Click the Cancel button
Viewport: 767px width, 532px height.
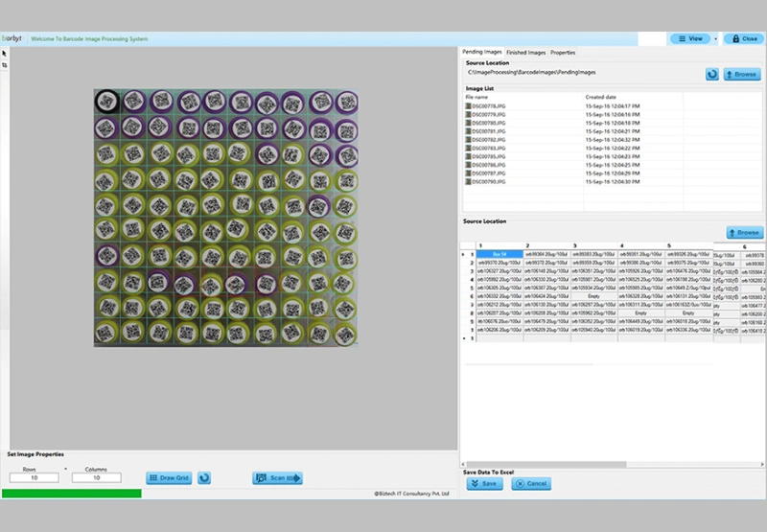click(531, 483)
